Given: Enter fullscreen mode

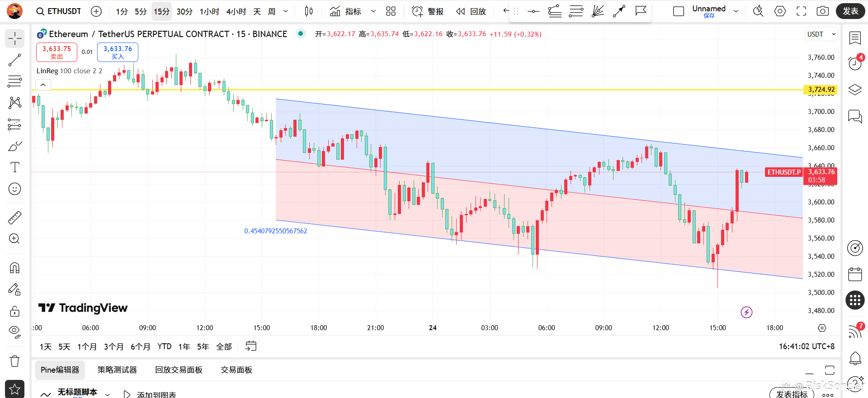Looking at the screenshot, I should pyautogui.click(x=801, y=11).
